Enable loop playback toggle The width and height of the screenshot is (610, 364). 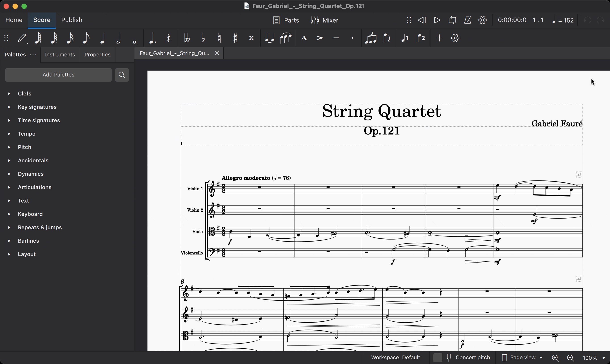(x=452, y=20)
